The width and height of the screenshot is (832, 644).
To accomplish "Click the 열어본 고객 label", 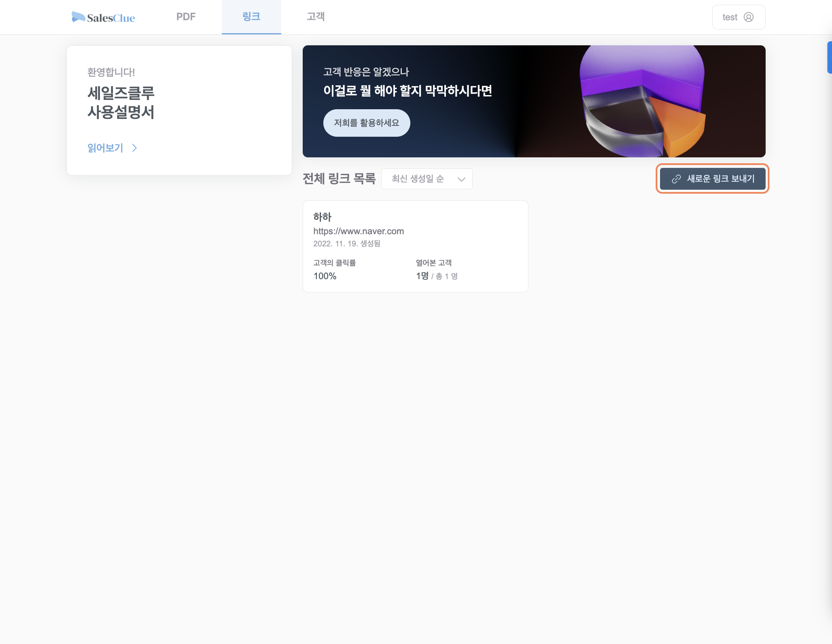I will (434, 263).
